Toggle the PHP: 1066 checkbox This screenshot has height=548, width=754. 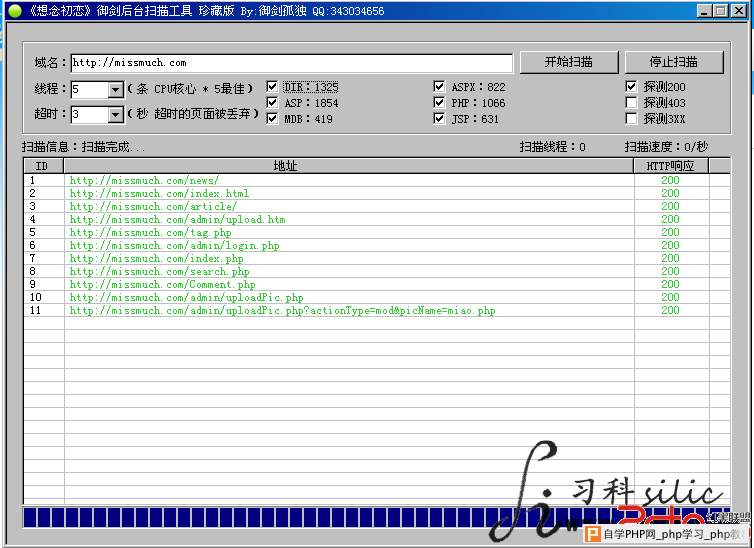[439, 102]
